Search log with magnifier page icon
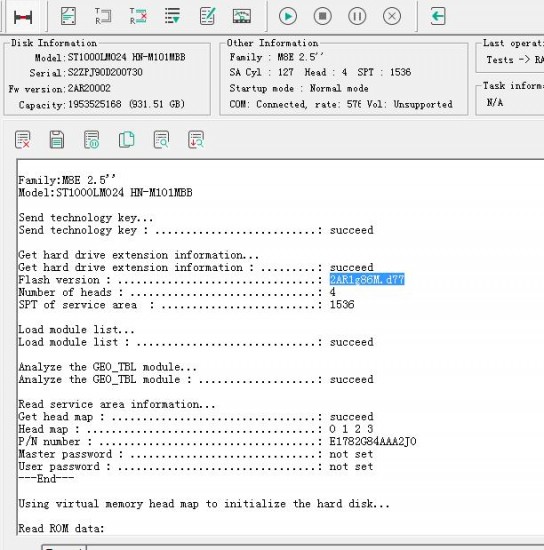544x550 pixels. tap(161, 140)
